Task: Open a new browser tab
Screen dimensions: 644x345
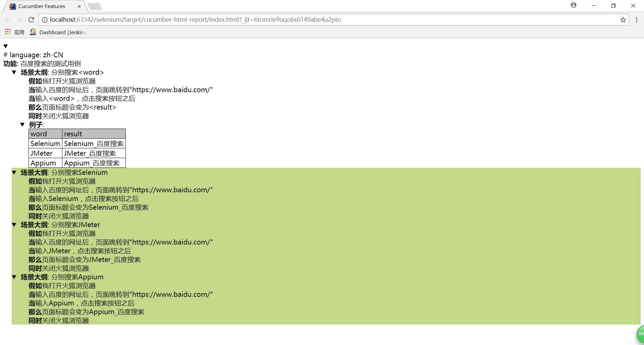Action: pyautogui.click(x=95, y=6)
